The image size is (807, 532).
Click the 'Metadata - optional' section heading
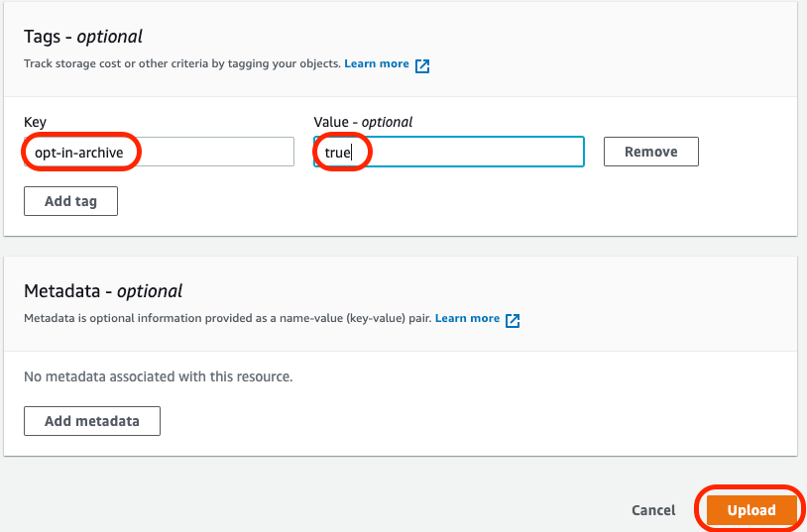(103, 291)
